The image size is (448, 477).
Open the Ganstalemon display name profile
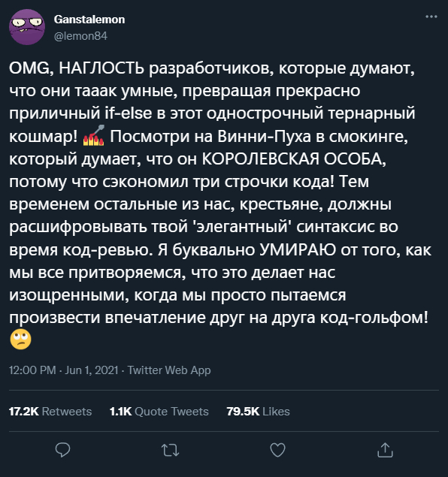click(89, 20)
